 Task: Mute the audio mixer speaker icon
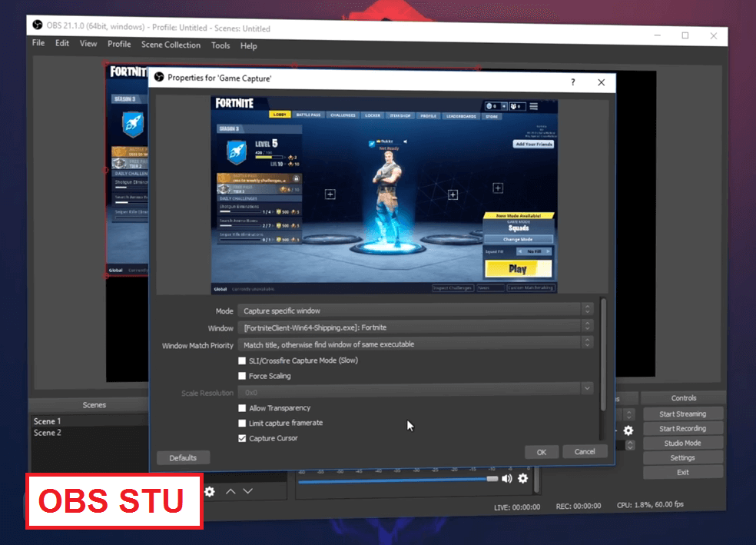pos(507,478)
